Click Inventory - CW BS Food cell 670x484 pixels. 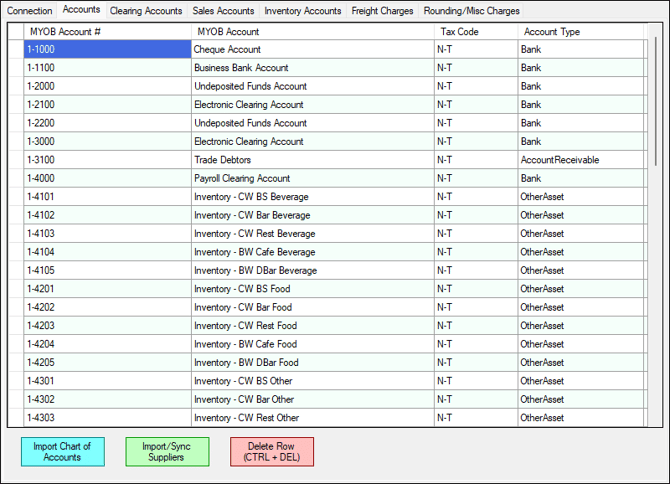[x=312, y=288]
